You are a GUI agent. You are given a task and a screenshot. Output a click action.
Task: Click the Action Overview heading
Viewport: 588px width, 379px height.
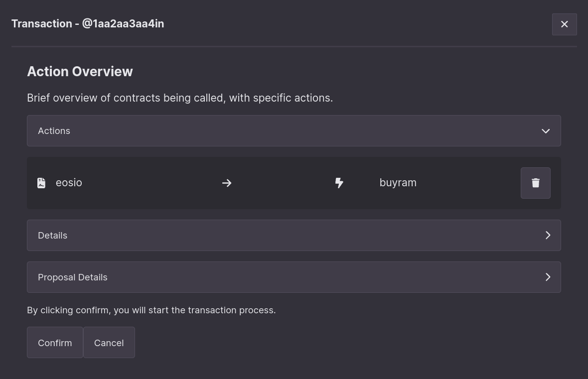[80, 72]
